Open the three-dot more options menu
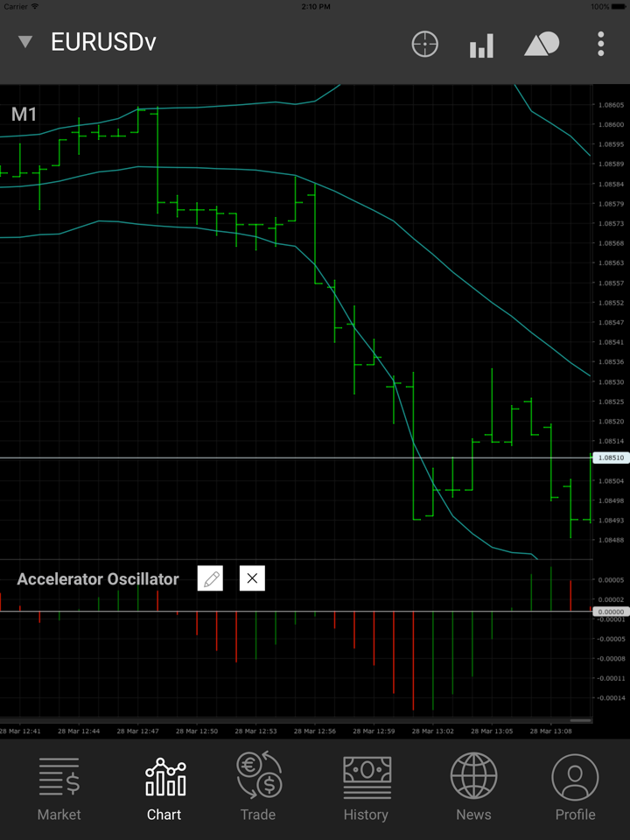The height and width of the screenshot is (840, 630). (x=601, y=44)
